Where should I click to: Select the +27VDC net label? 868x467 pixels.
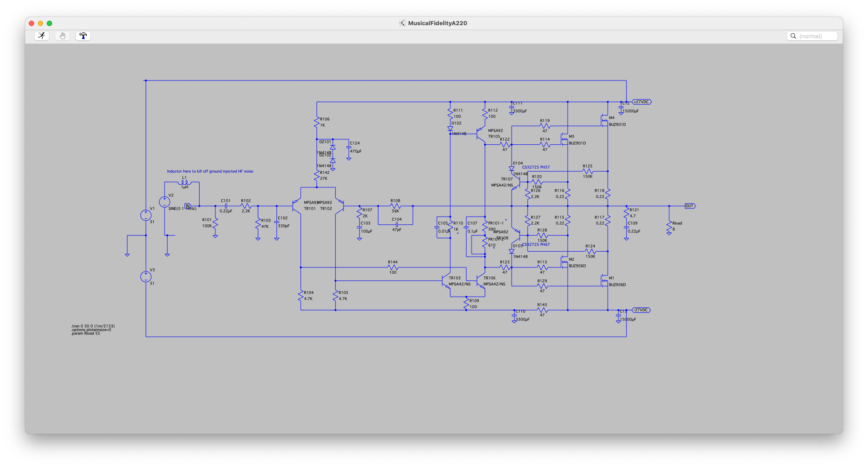pos(641,102)
